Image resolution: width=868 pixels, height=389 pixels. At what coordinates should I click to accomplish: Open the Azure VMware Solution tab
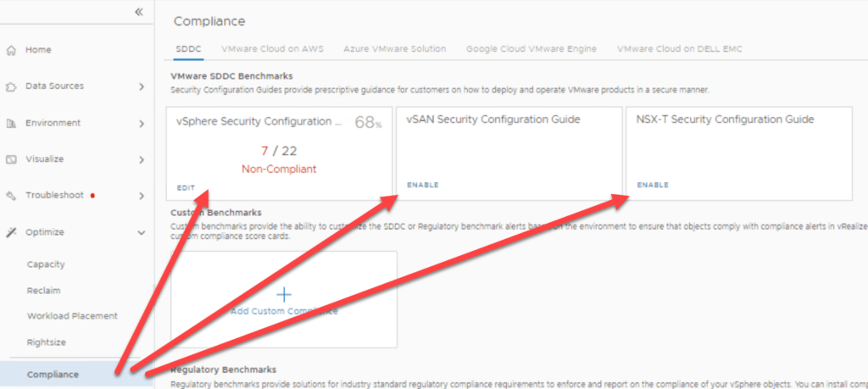[395, 48]
